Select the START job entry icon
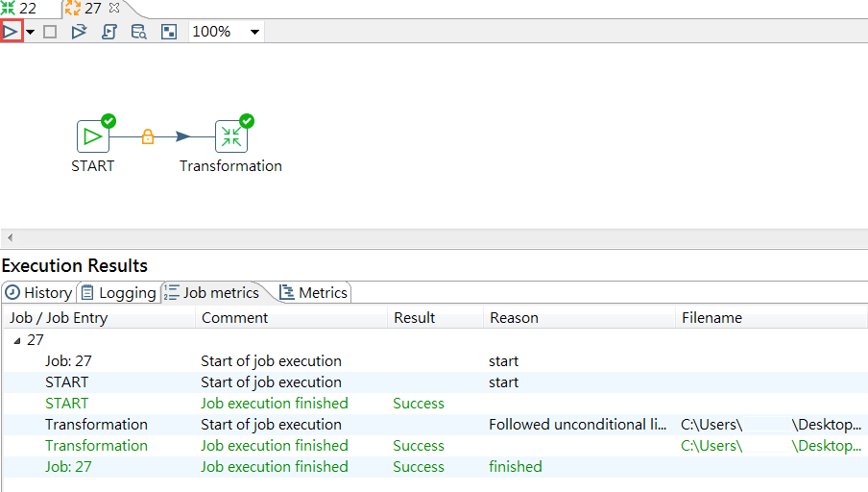The width and height of the screenshot is (868, 492). 93,136
